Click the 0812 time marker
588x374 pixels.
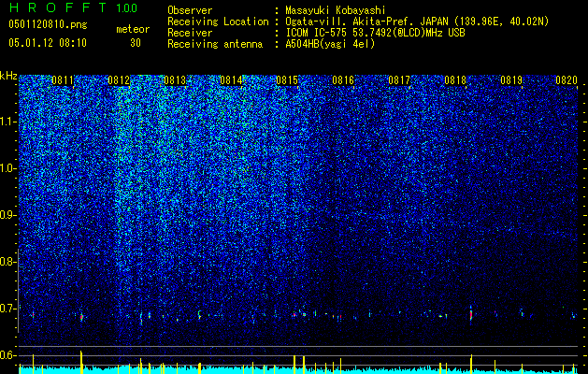(119, 80)
